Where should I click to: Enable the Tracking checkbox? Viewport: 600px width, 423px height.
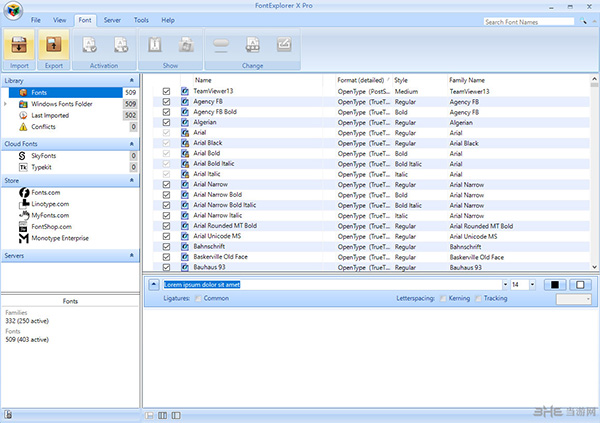click(478, 298)
